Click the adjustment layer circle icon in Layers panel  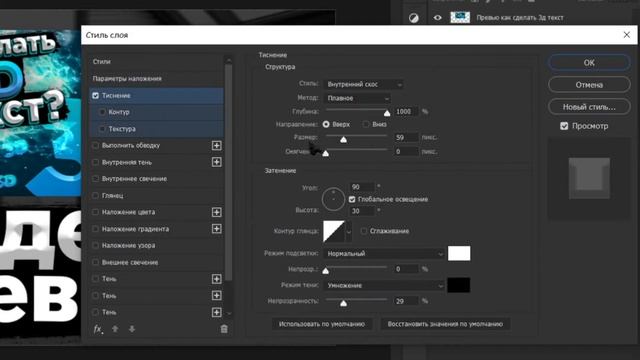click(414, 18)
